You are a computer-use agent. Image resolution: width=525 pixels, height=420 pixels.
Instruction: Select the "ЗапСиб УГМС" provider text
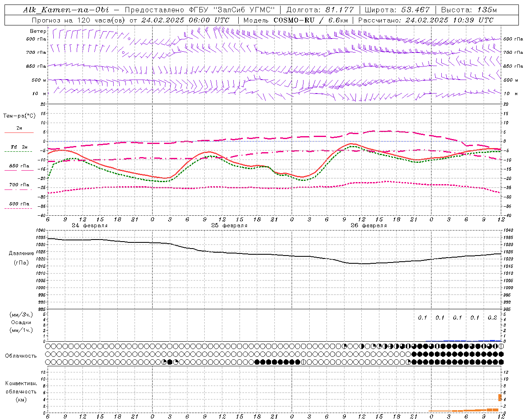[x=244, y=10]
